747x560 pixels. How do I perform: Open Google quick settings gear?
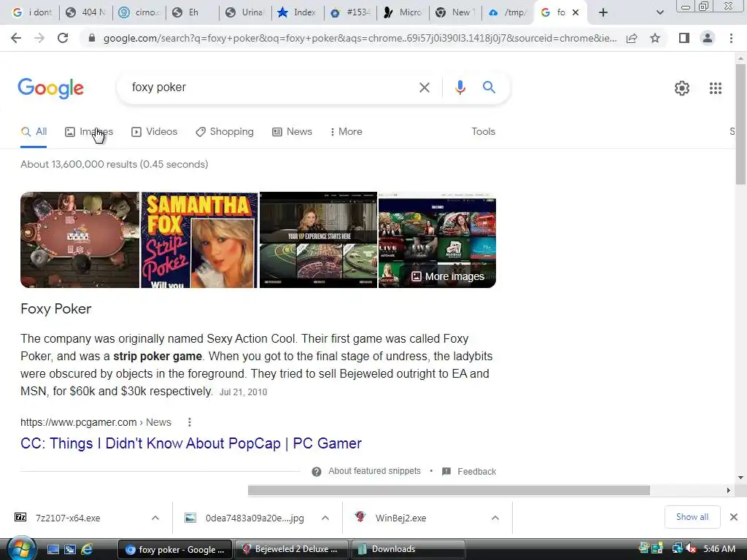pos(682,88)
